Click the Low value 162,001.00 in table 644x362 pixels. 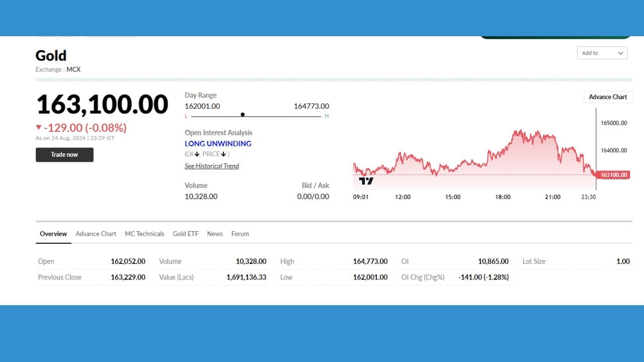pyautogui.click(x=370, y=277)
